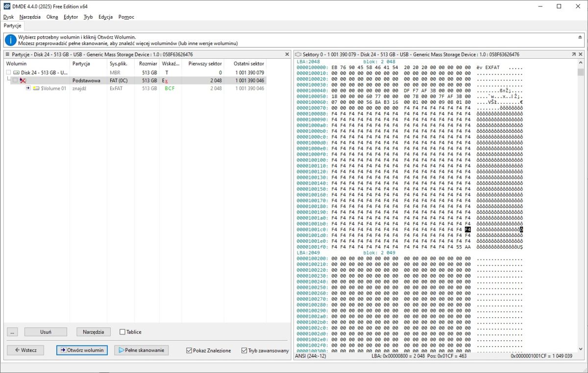Click the hex editor scroll-down arrow
588x373 pixels.
coord(581,349)
